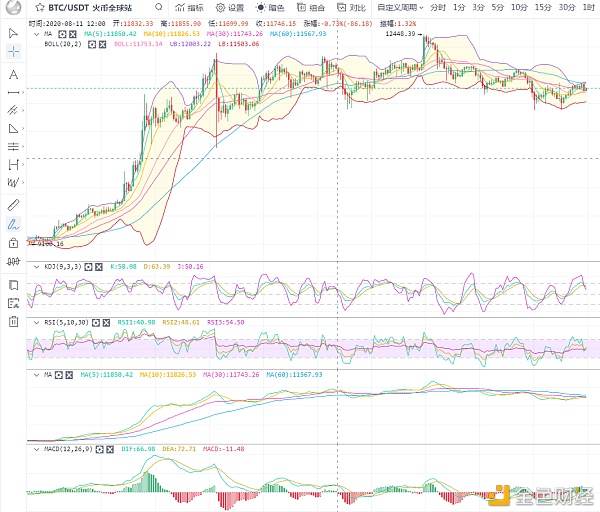The height and width of the screenshot is (512, 600).
Task: Remove the KDJ(9,3,3) indicator
Action: pyautogui.click(x=99, y=267)
